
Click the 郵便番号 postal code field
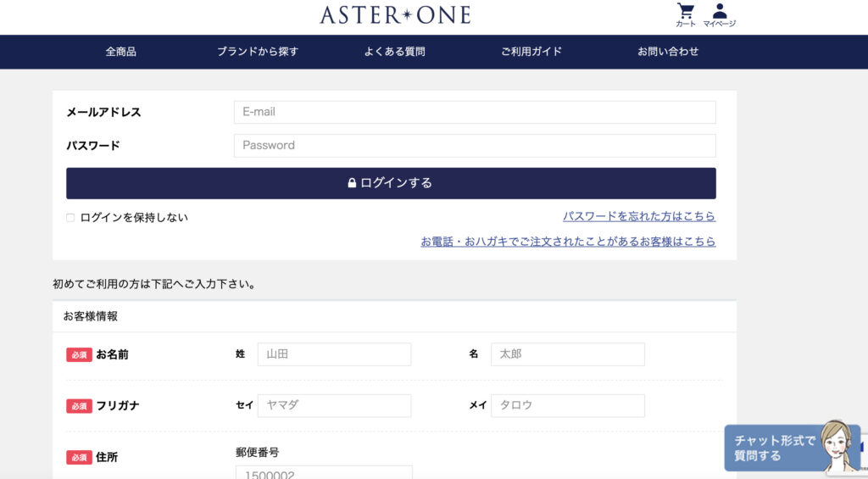point(324,472)
